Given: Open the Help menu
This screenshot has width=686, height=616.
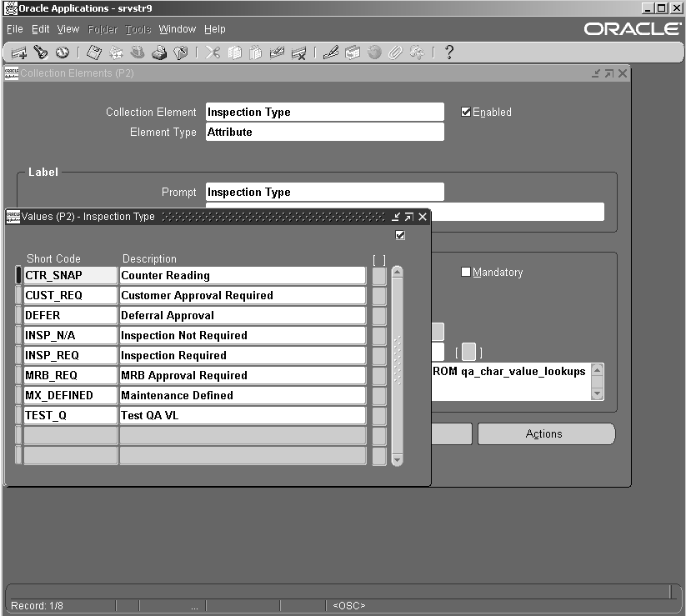Looking at the screenshot, I should click(215, 29).
